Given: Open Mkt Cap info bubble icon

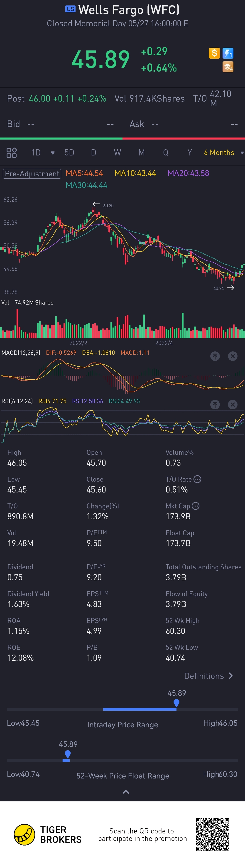Looking at the screenshot, I should pyautogui.click(x=196, y=506).
